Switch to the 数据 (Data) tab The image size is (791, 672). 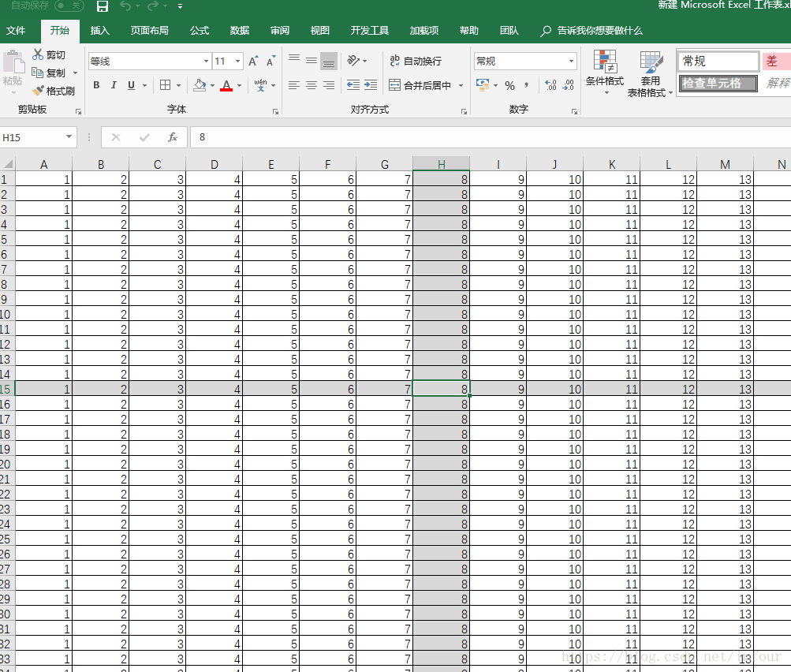click(240, 31)
